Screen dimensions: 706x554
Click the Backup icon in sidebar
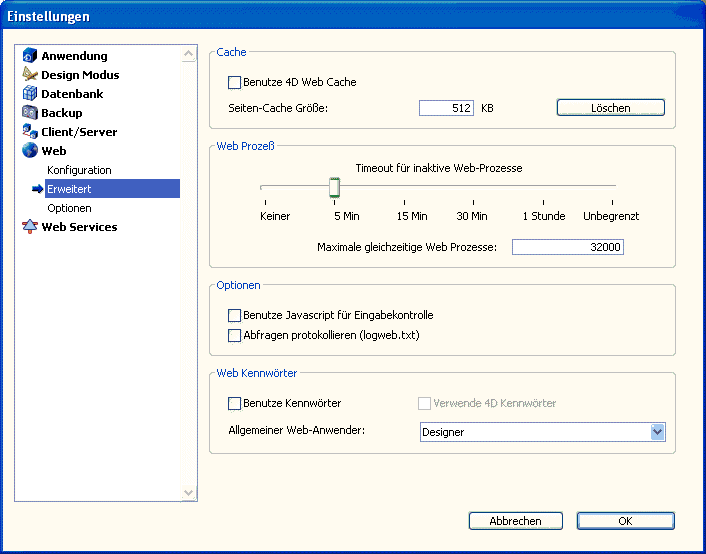(30, 113)
